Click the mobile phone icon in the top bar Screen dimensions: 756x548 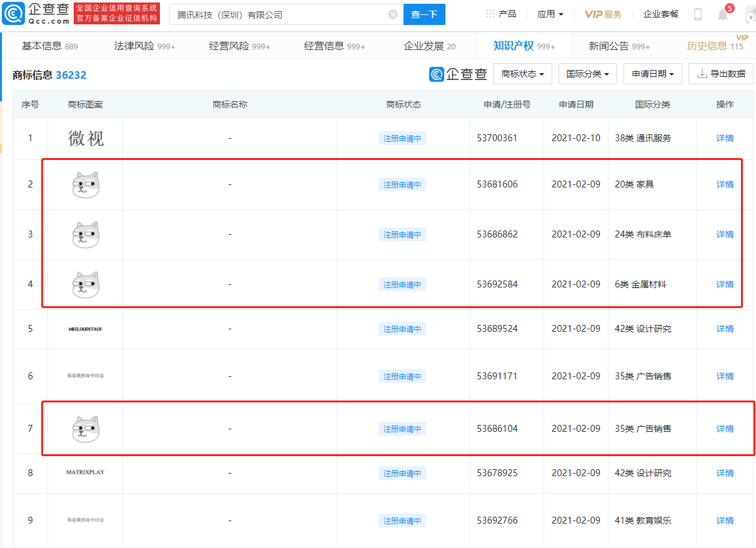click(x=697, y=14)
